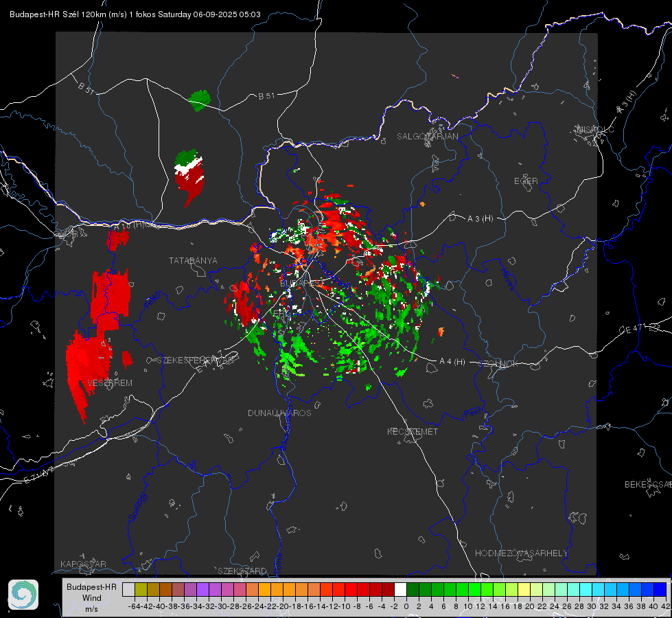The width and height of the screenshot is (672, 618).
Task: Click the VESZPRÉM city label
Action: 110,383
